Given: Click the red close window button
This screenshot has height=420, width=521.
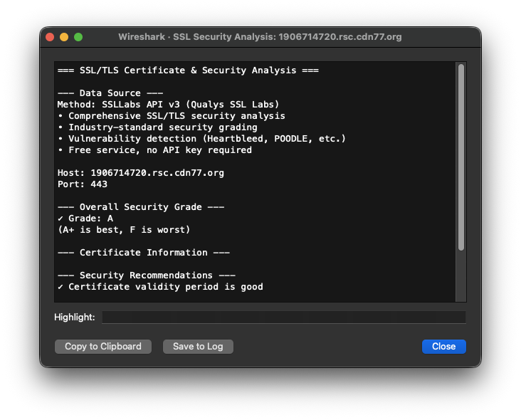Looking at the screenshot, I should tap(50, 37).
